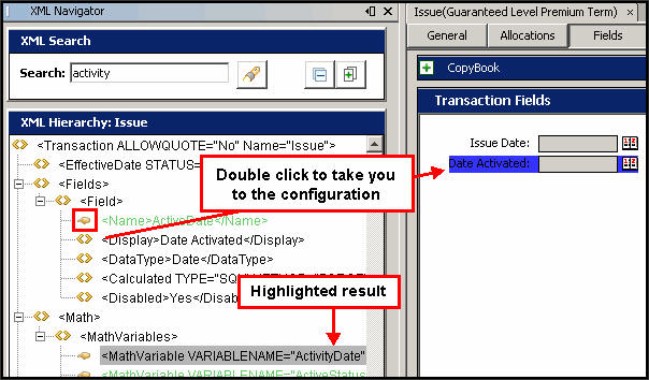
Task: Click node icon next to <Fields>
Action: (x=42, y=183)
